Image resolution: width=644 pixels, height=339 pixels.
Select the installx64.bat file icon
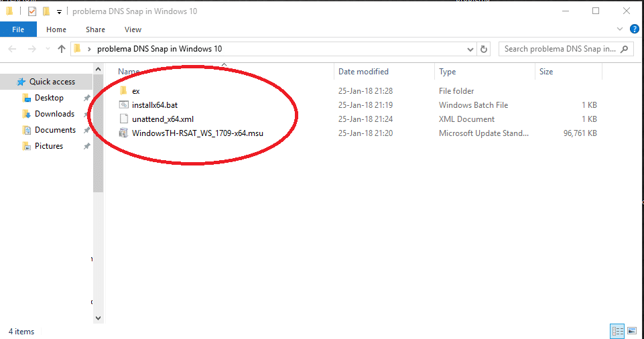point(123,105)
